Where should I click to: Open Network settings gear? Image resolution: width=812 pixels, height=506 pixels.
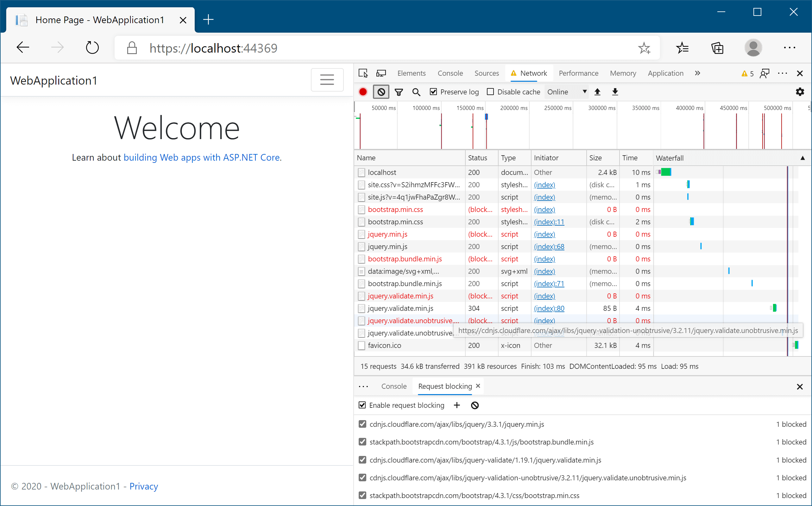click(x=800, y=92)
